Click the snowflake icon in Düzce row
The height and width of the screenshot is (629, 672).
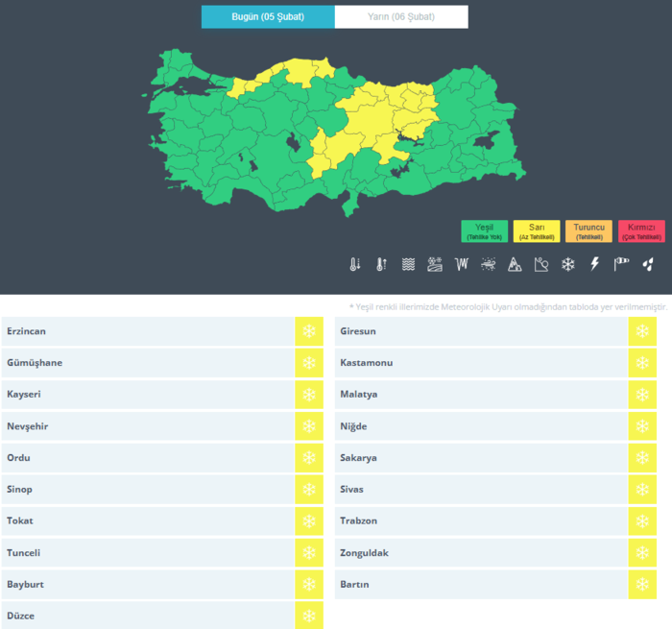point(309,616)
